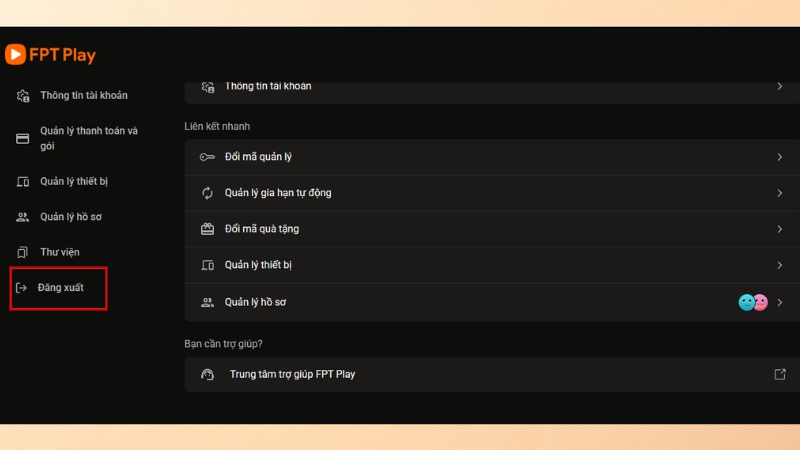Click the FPT Play logo
800x450 pixels.
pyautogui.click(x=50, y=55)
